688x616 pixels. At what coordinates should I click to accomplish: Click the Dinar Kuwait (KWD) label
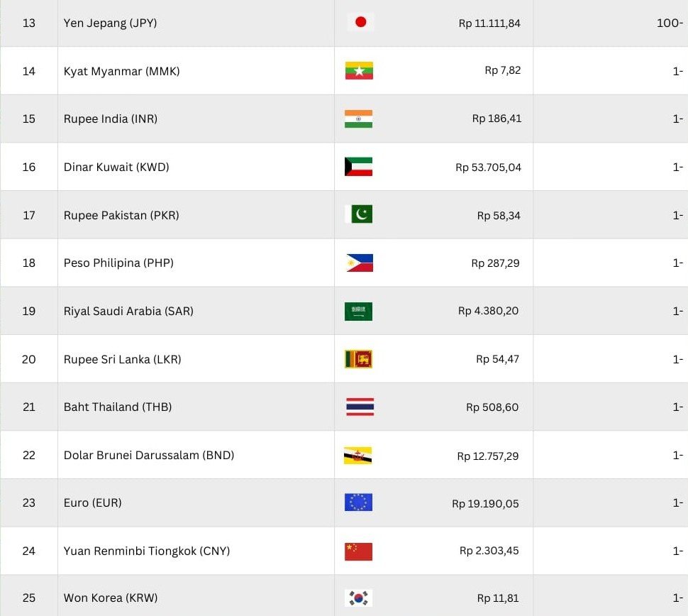116,167
